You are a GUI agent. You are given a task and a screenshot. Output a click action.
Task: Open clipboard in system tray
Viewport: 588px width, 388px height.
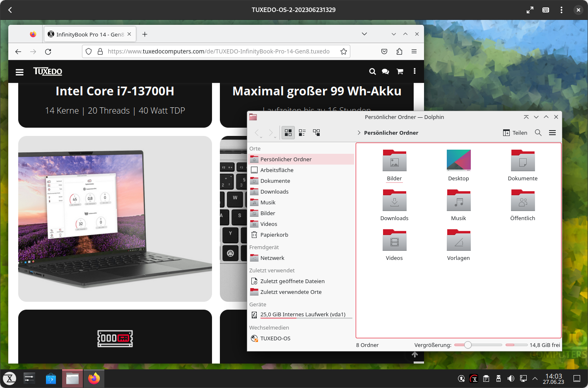(486, 378)
